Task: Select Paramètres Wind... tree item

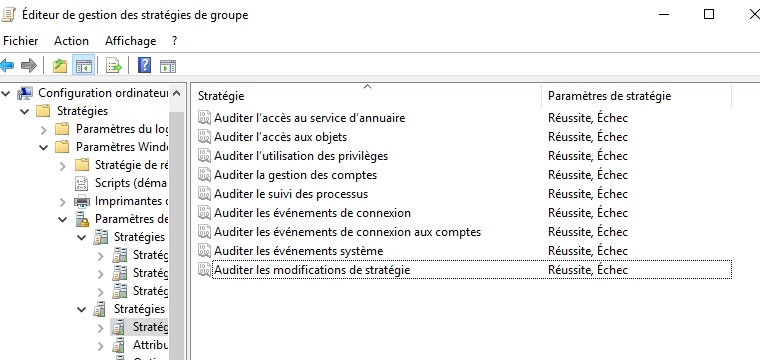Action: point(122,147)
